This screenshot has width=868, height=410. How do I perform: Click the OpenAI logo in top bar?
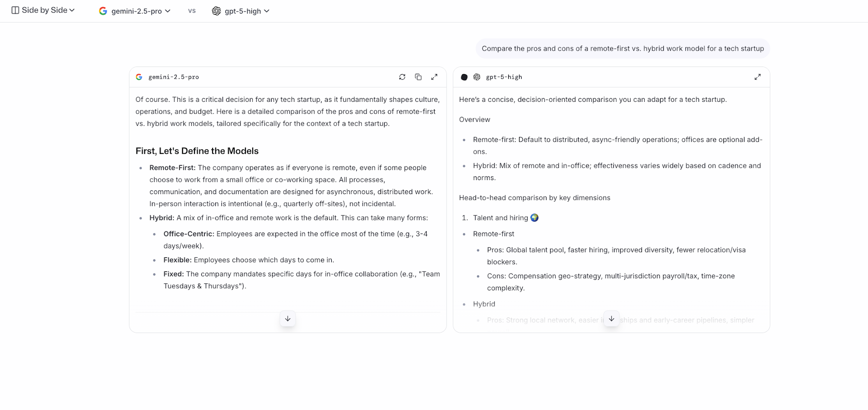[x=216, y=11]
